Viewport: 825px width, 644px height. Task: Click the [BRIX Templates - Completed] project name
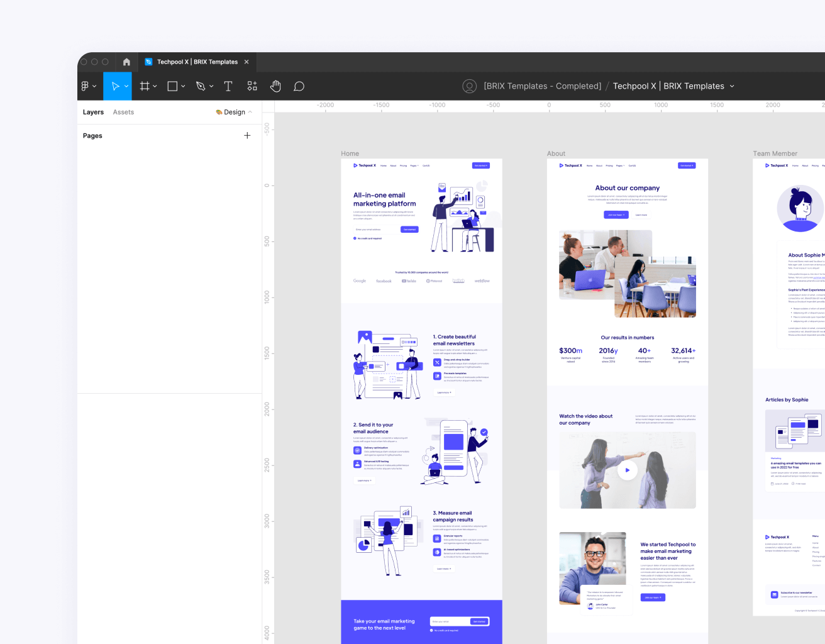[x=542, y=86]
